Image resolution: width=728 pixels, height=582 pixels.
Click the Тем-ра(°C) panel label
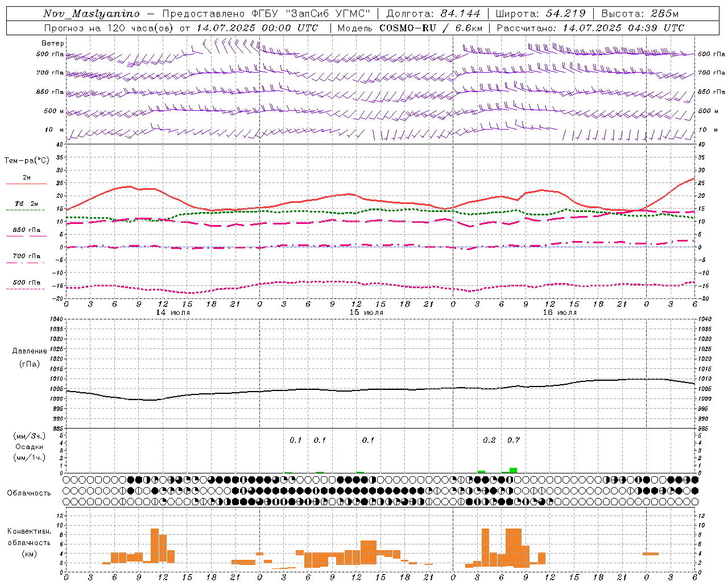pos(27,161)
